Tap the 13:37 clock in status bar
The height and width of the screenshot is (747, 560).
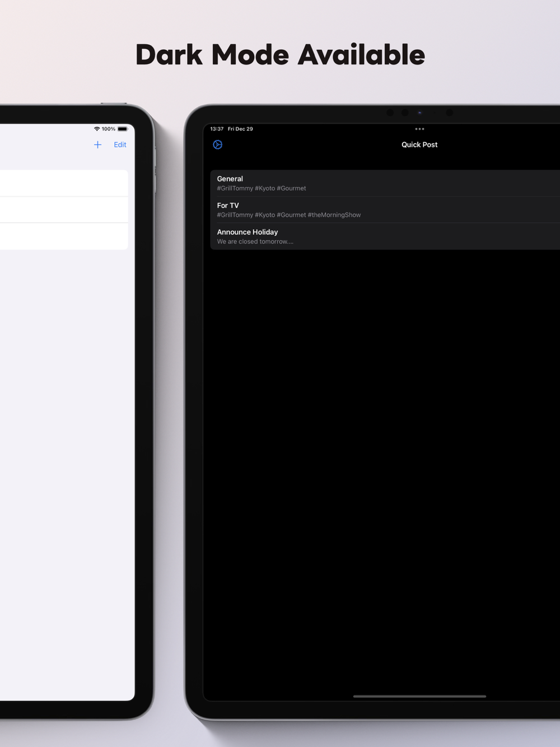point(217,129)
